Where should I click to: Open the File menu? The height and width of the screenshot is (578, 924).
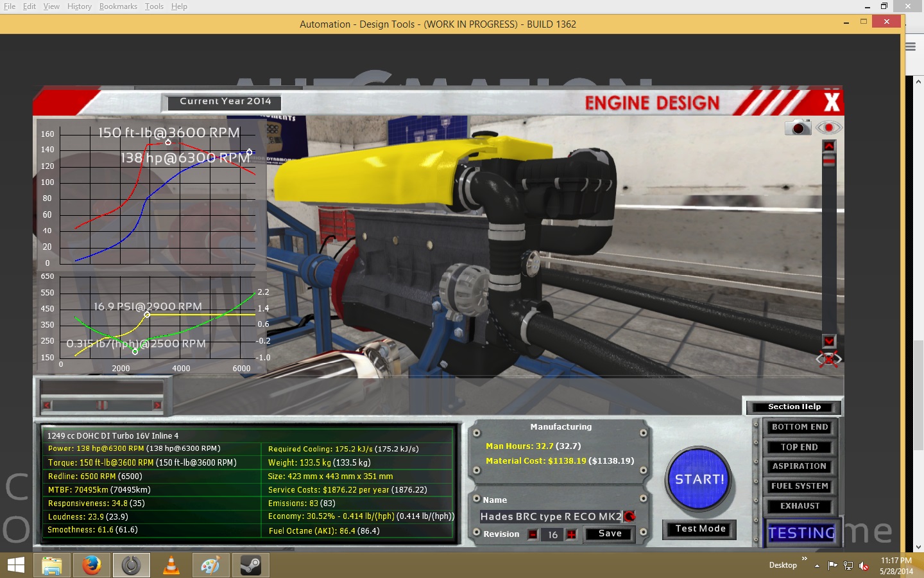[10, 6]
